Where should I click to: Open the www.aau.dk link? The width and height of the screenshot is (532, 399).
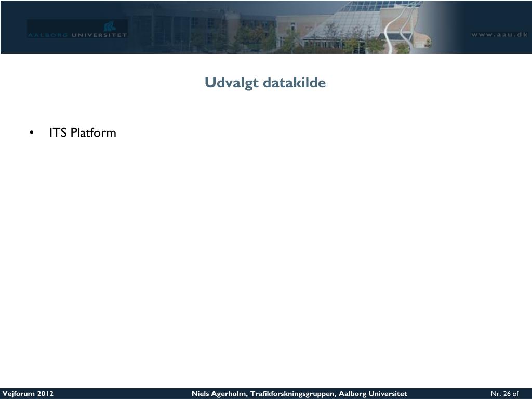[x=499, y=35]
